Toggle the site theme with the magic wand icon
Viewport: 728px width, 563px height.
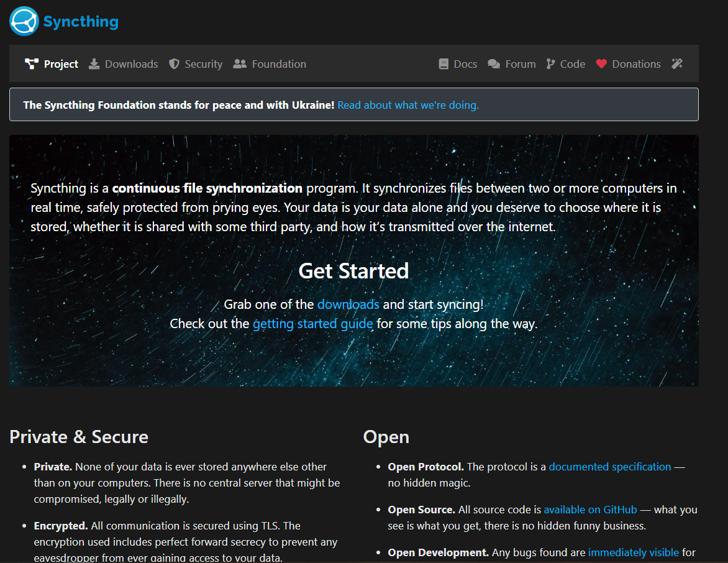[676, 63]
